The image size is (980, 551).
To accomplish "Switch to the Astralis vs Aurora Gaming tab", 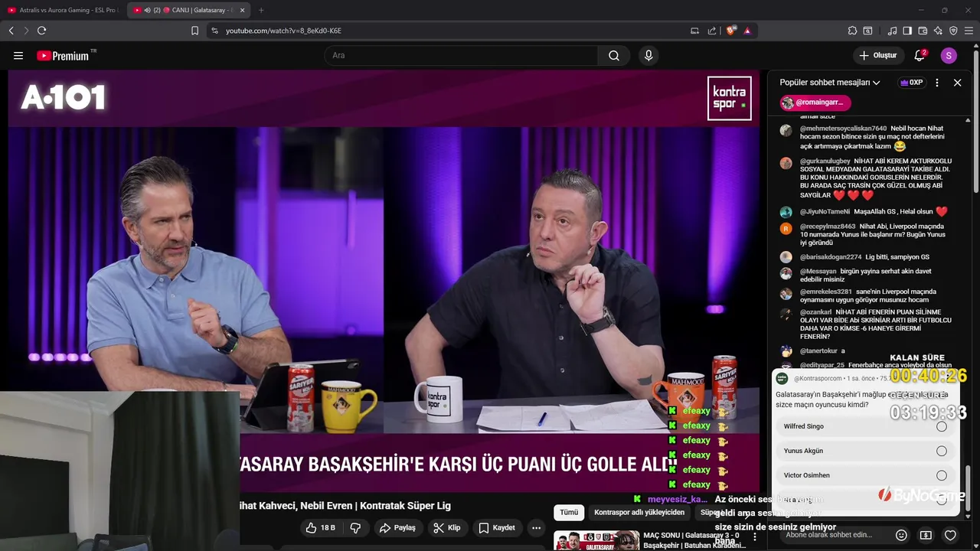I will [63, 10].
